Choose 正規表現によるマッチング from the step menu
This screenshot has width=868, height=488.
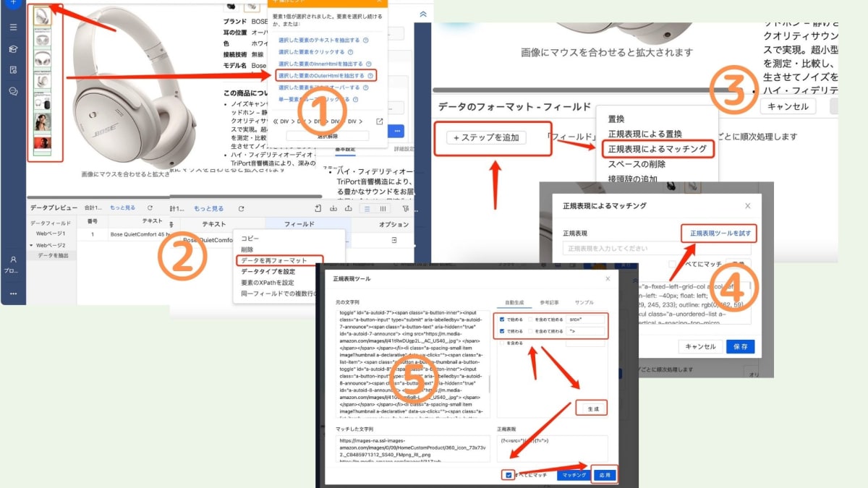coord(657,149)
